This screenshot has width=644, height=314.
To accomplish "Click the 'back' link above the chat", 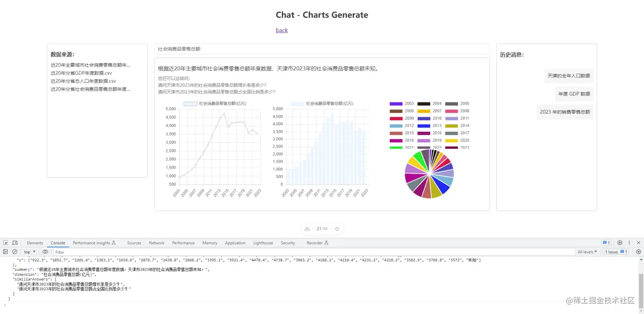I will (x=282, y=30).
